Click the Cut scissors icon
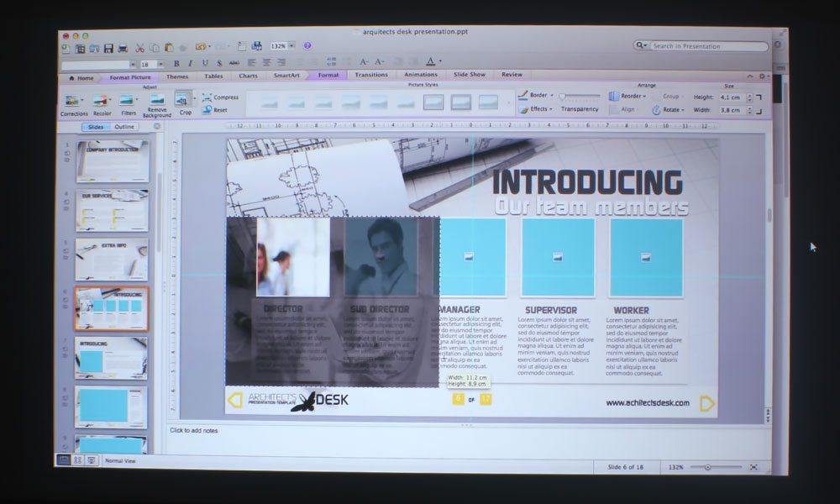 pyautogui.click(x=140, y=48)
